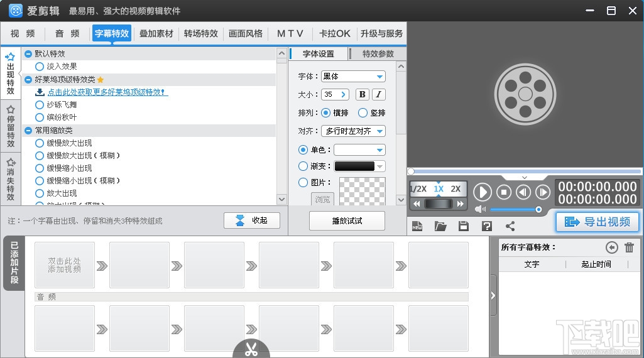
Task: Click 播放试试 preview button
Action: click(x=347, y=221)
